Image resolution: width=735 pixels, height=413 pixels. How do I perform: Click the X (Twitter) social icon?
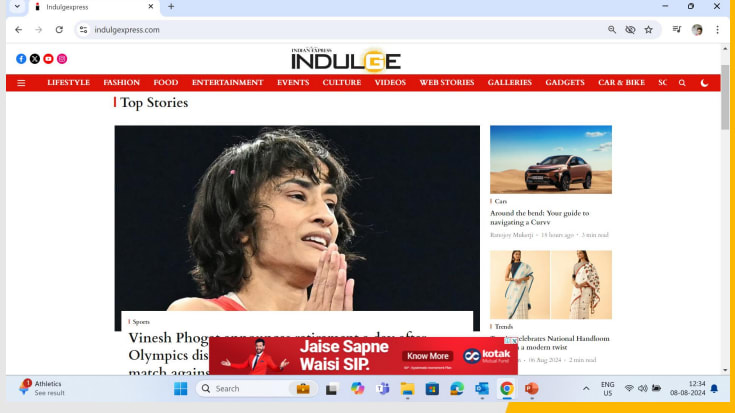35,59
